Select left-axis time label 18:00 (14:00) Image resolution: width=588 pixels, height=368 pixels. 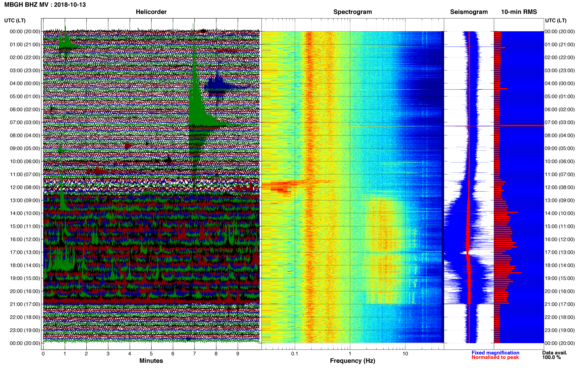[25, 265]
